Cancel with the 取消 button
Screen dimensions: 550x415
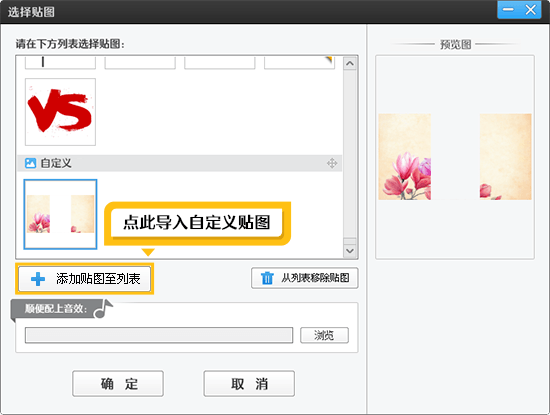[249, 383]
